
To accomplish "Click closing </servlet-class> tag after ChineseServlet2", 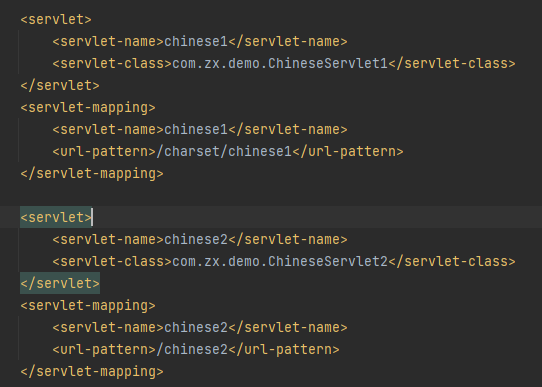I will 452,262.
